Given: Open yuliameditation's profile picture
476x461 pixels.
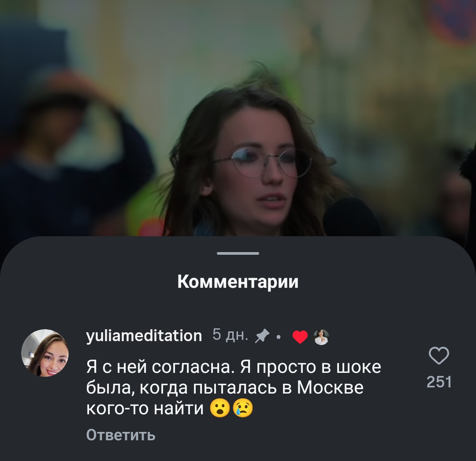Looking at the screenshot, I should click(45, 353).
